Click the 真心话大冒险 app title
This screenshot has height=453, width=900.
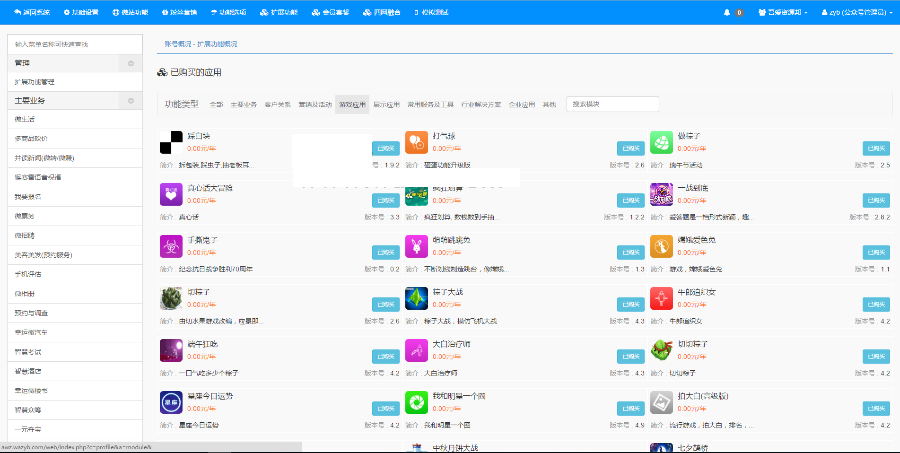pos(210,188)
